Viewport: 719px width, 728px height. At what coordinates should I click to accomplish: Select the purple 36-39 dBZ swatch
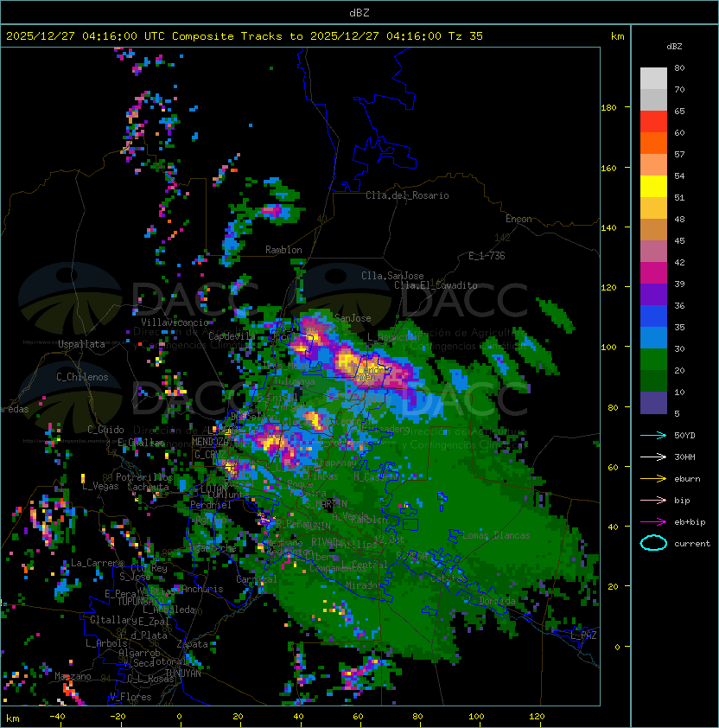coord(653,294)
